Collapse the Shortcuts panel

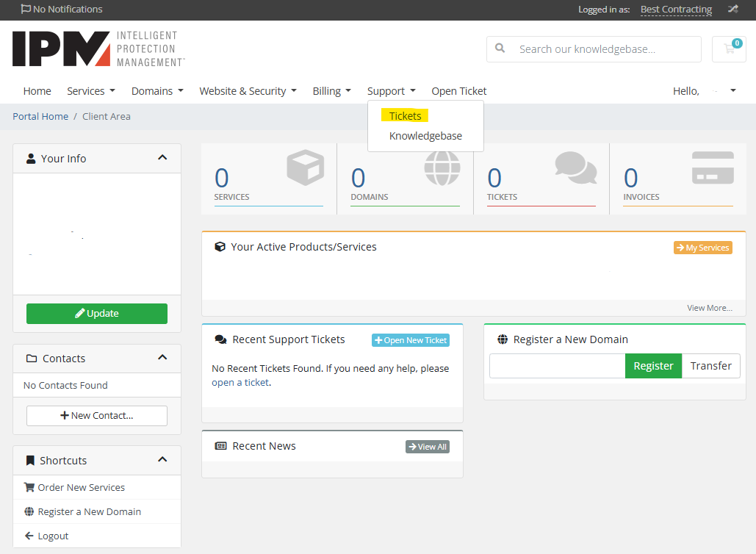pos(162,460)
